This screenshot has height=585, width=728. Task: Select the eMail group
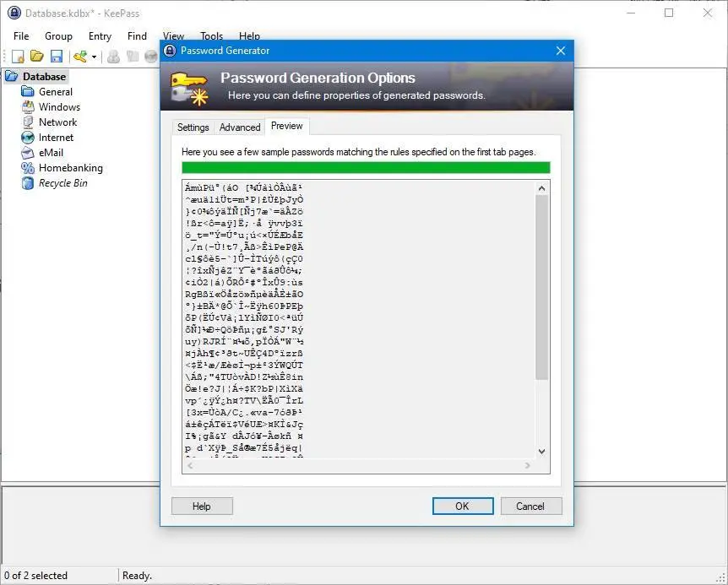click(51, 153)
